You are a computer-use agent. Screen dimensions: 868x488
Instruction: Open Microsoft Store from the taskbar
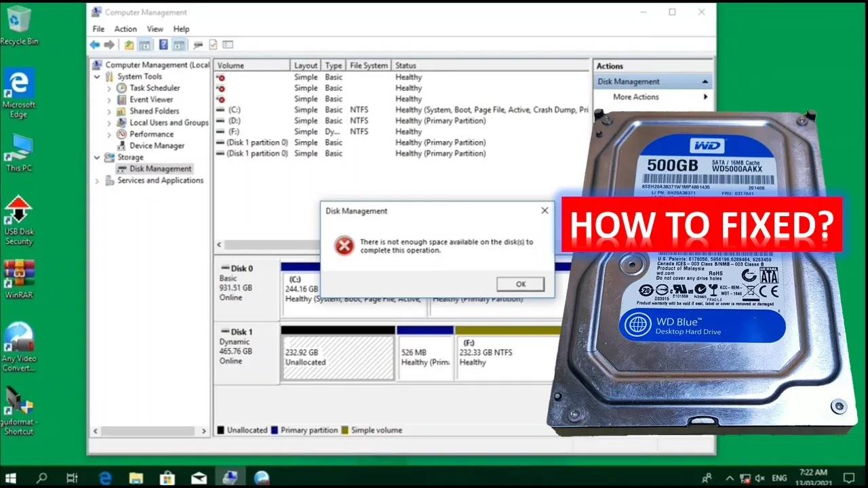coord(167,478)
